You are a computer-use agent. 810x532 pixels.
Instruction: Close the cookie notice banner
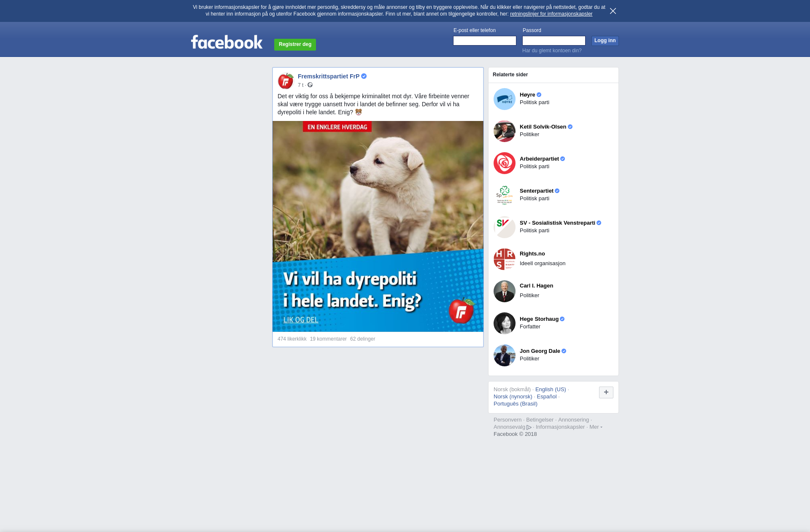click(x=613, y=11)
